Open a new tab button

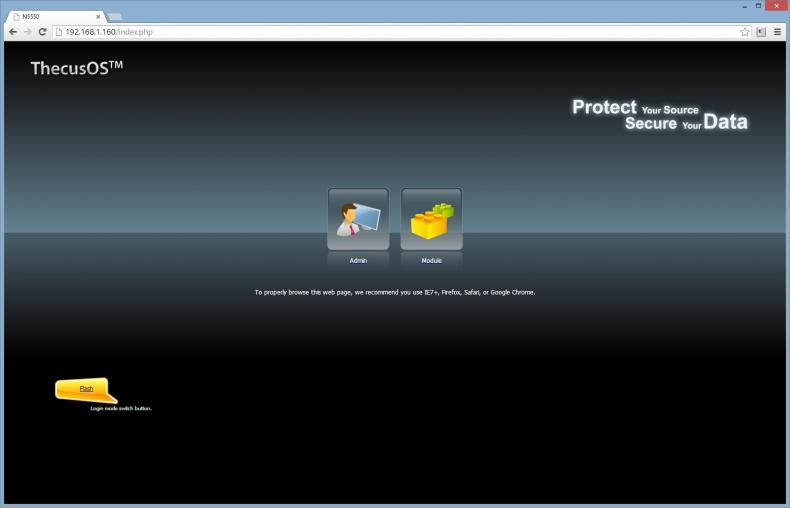pyautogui.click(x=115, y=17)
